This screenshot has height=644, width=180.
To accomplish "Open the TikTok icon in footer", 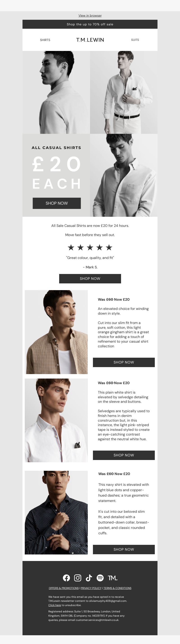I will [x=89, y=578].
